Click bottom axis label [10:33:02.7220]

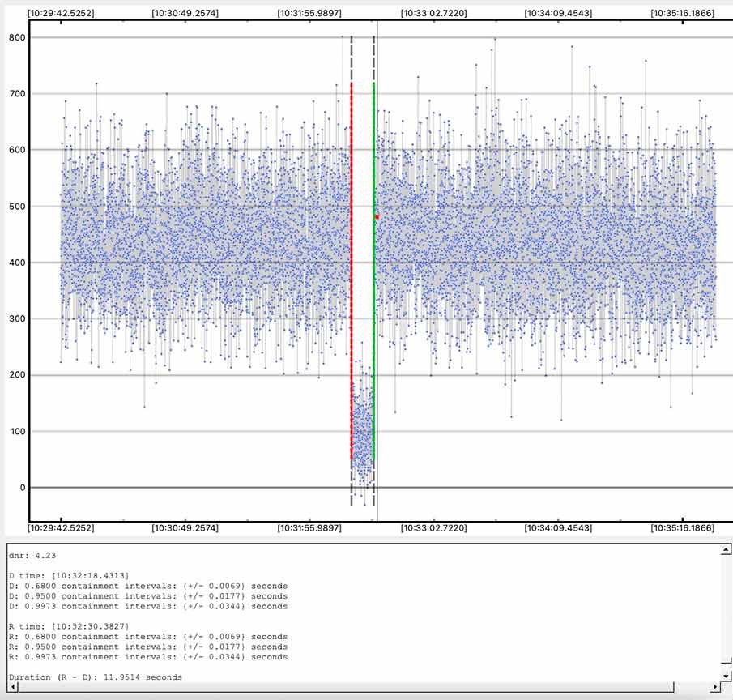(434, 528)
